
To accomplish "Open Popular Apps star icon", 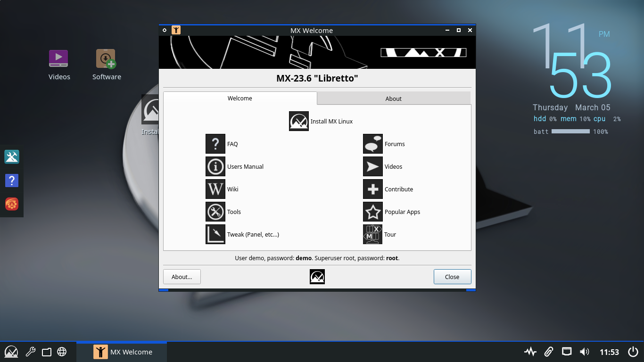I will (x=372, y=212).
